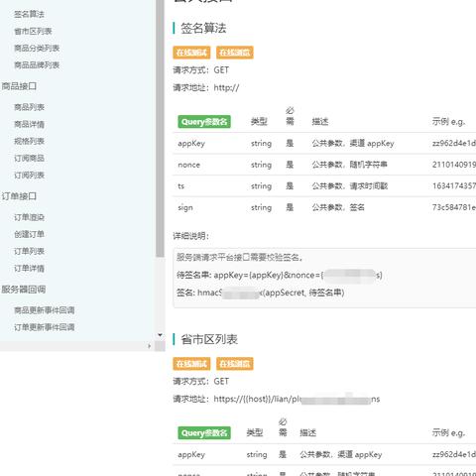Open 订单更新事件回调 in the sidebar
The height and width of the screenshot is (476, 476).
coord(45,327)
